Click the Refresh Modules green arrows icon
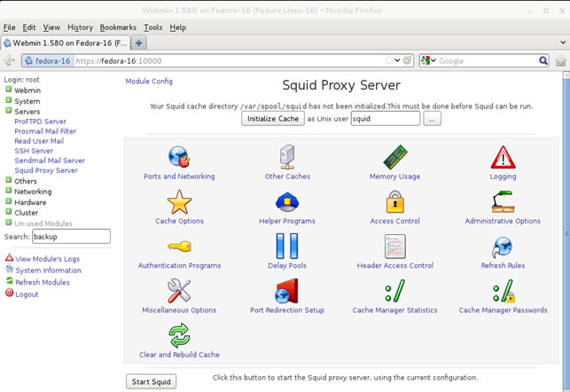 pos(9,281)
